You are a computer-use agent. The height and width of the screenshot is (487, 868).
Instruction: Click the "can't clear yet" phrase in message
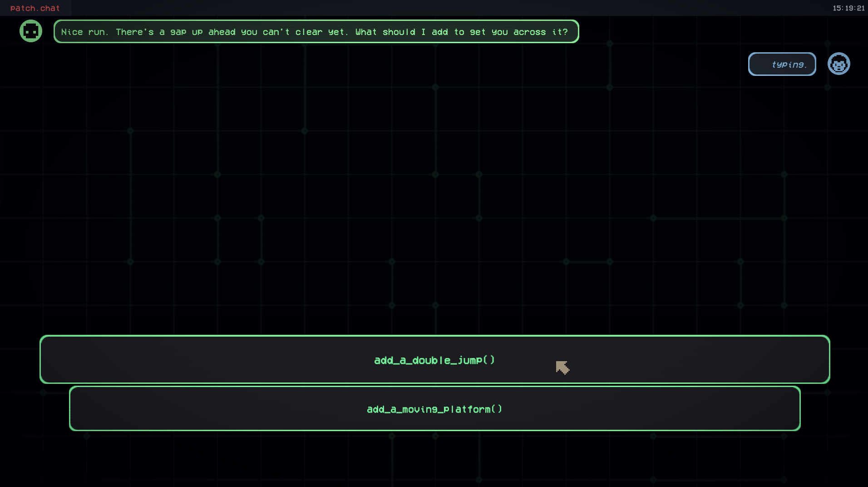[305, 32]
